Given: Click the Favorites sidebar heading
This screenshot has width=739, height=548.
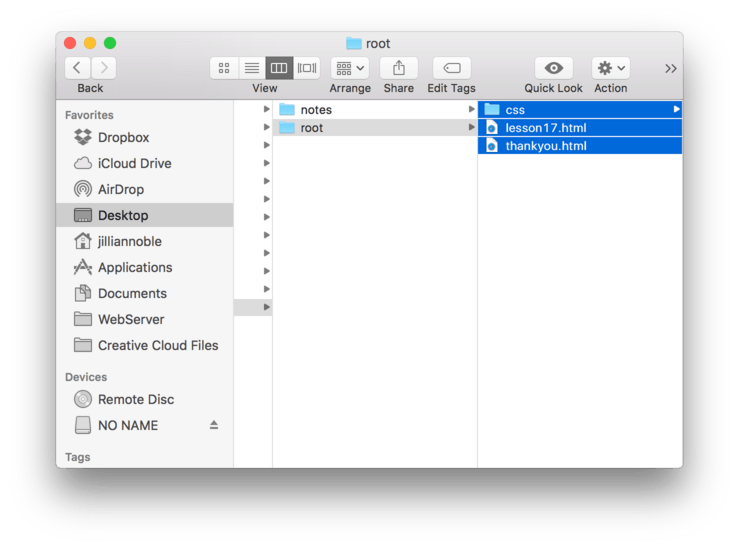Looking at the screenshot, I should click(89, 115).
